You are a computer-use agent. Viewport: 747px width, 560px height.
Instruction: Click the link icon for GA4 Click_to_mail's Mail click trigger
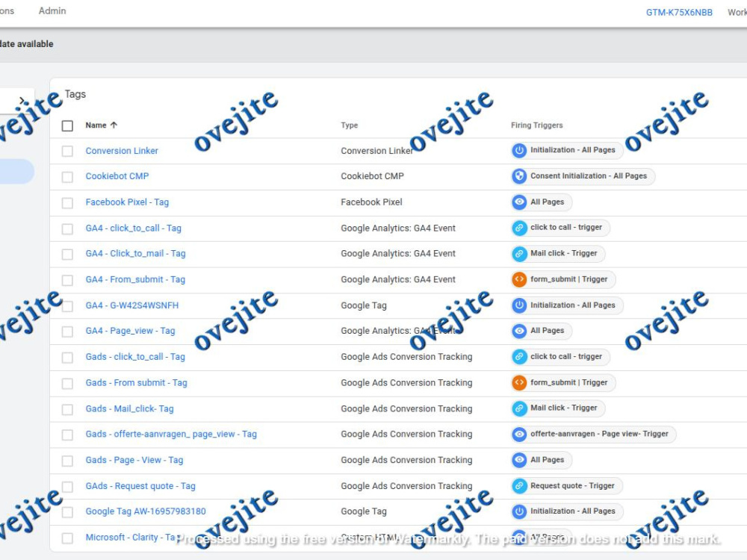[x=519, y=253]
